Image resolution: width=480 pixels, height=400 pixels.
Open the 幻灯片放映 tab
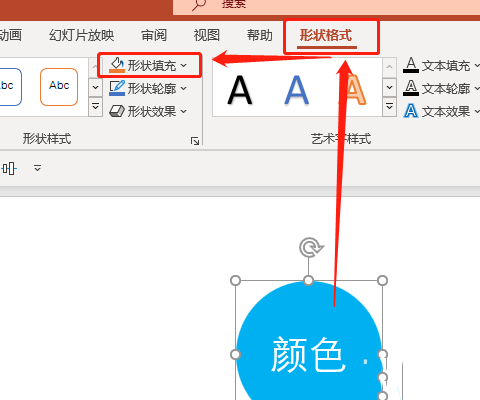[82, 35]
